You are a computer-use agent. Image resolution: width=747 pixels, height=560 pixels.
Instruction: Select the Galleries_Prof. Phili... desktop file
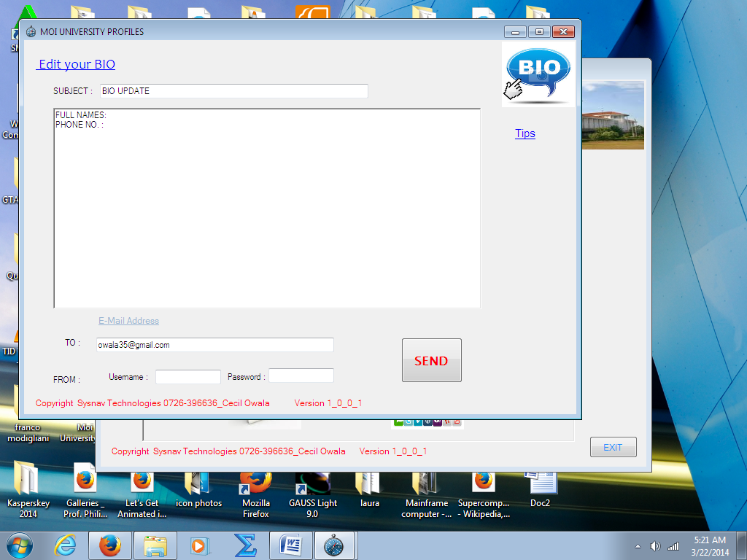pos(85,491)
